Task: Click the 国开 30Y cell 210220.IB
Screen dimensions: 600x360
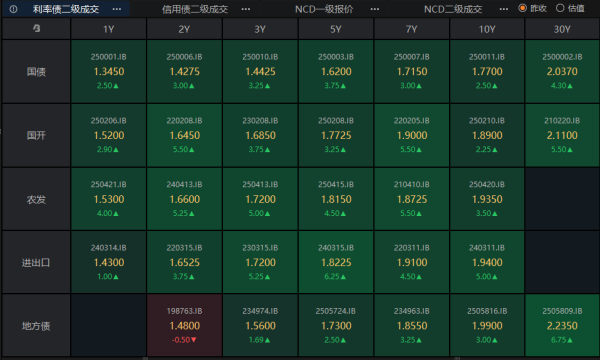Action: click(x=562, y=135)
